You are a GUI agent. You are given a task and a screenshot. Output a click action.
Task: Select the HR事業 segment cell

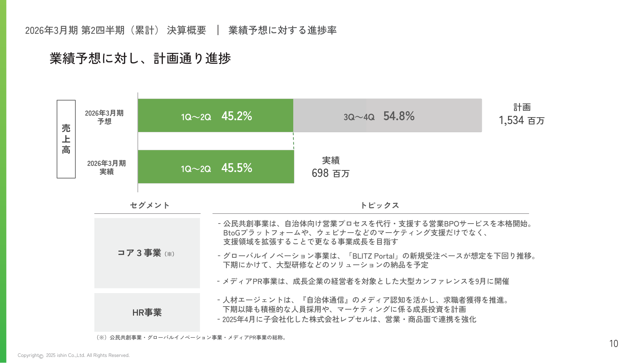click(x=147, y=312)
